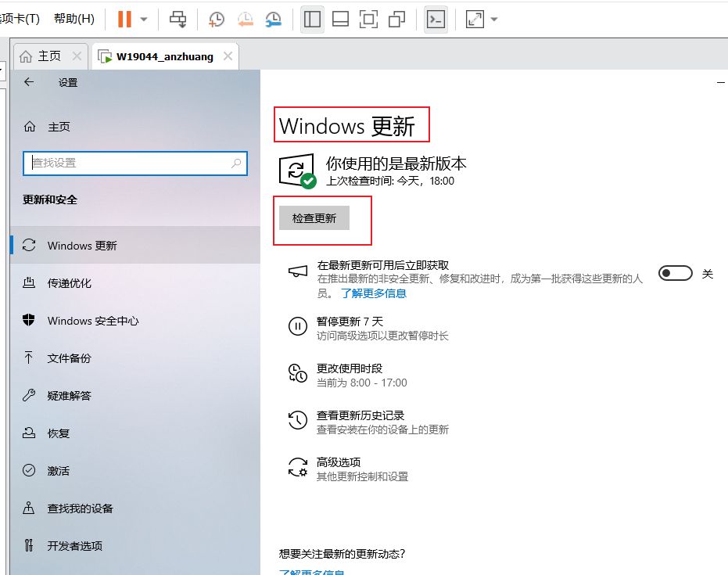Viewport: 728px width, 575px height.
Task: Click the Unity mode toolbar icon
Action: pyautogui.click(x=397, y=20)
